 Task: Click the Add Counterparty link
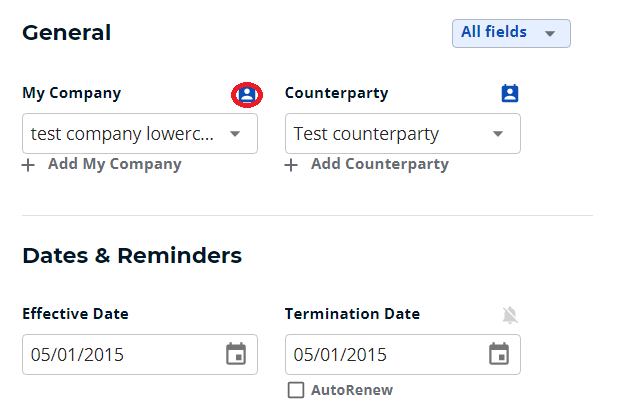tap(380, 164)
